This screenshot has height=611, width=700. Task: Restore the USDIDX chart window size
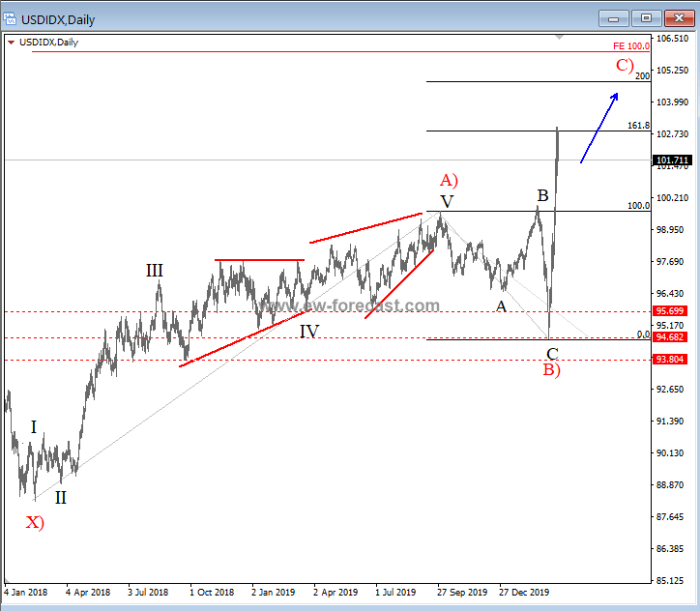[x=646, y=17]
